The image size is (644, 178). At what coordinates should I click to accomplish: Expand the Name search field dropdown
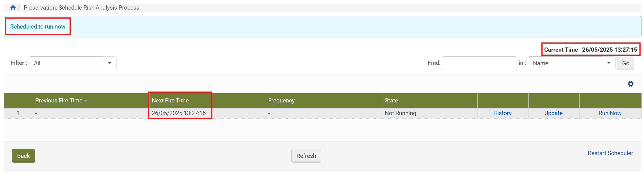pos(608,63)
